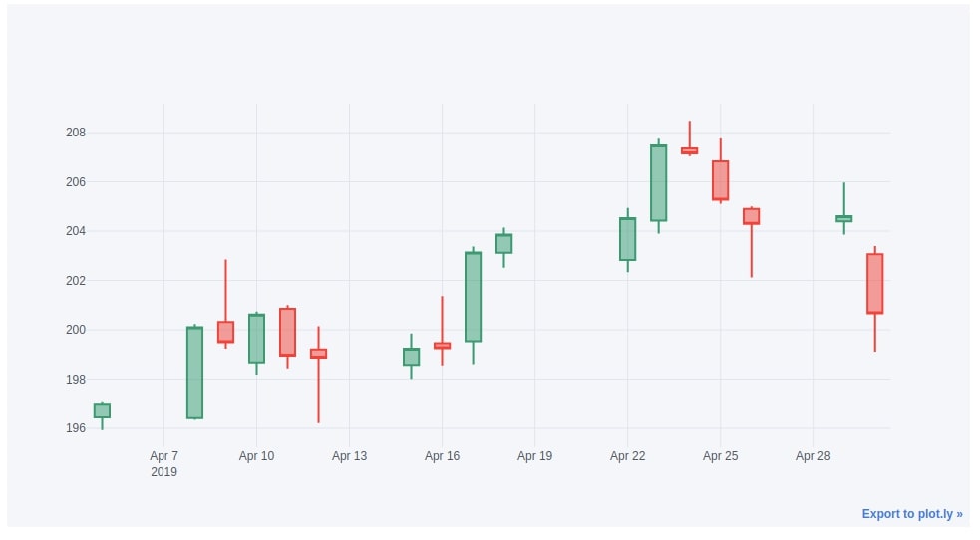Select the small green April 29 candlestick

(843, 218)
